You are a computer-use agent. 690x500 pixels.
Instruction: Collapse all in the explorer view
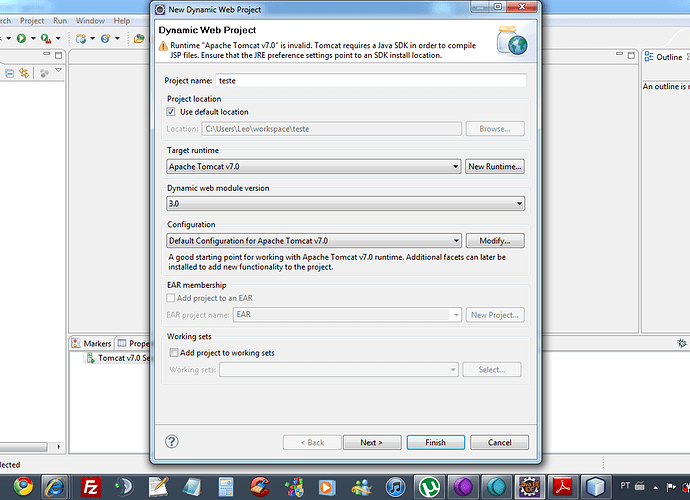[x=10, y=73]
